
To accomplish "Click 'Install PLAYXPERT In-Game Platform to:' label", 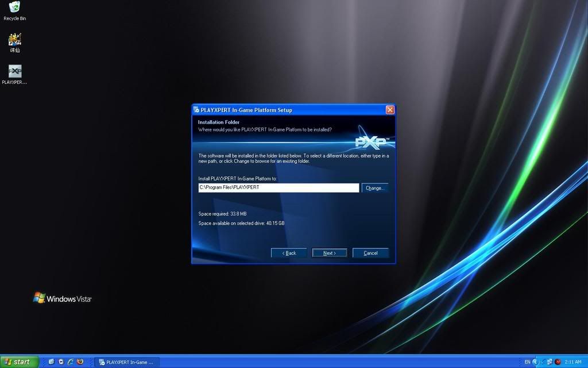I will 237,179.
